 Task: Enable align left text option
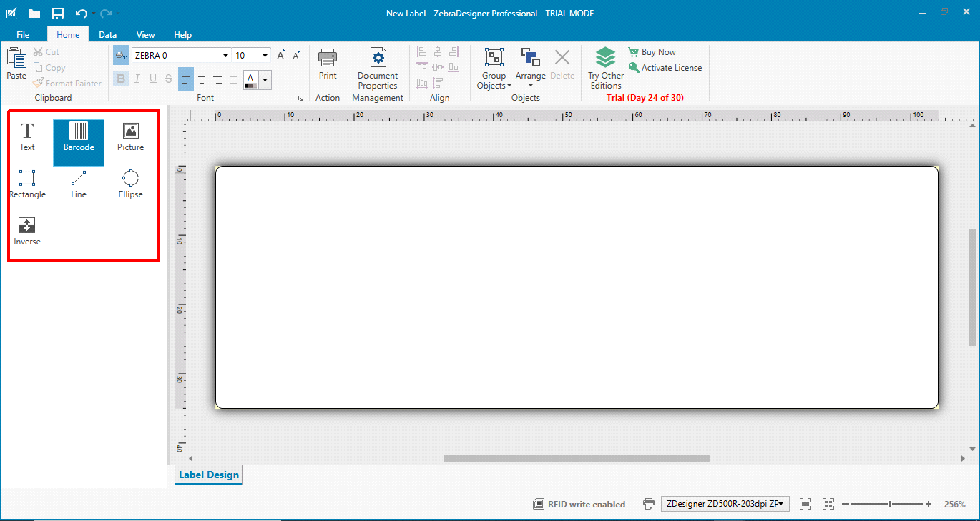pyautogui.click(x=186, y=79)
